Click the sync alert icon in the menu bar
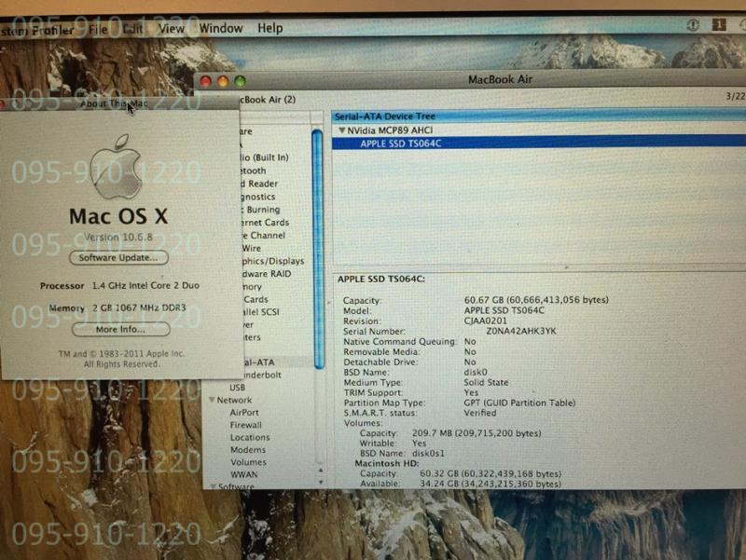 click(x=693, y=25)
